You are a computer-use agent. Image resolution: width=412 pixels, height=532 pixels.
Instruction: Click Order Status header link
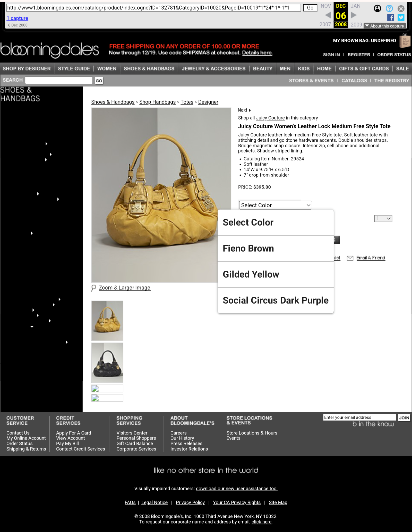tap(394, 55)
